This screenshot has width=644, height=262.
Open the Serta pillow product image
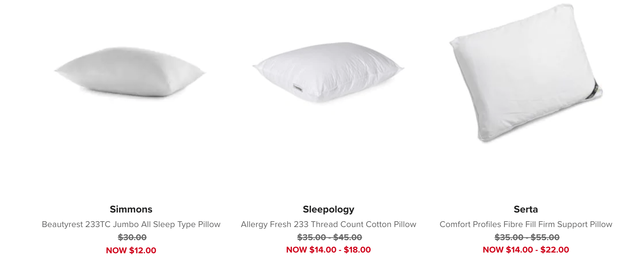(526, 73)
